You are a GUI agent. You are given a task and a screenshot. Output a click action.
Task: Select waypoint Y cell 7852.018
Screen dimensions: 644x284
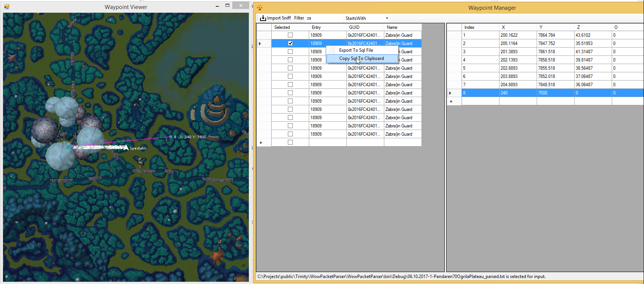click(555, 76)
